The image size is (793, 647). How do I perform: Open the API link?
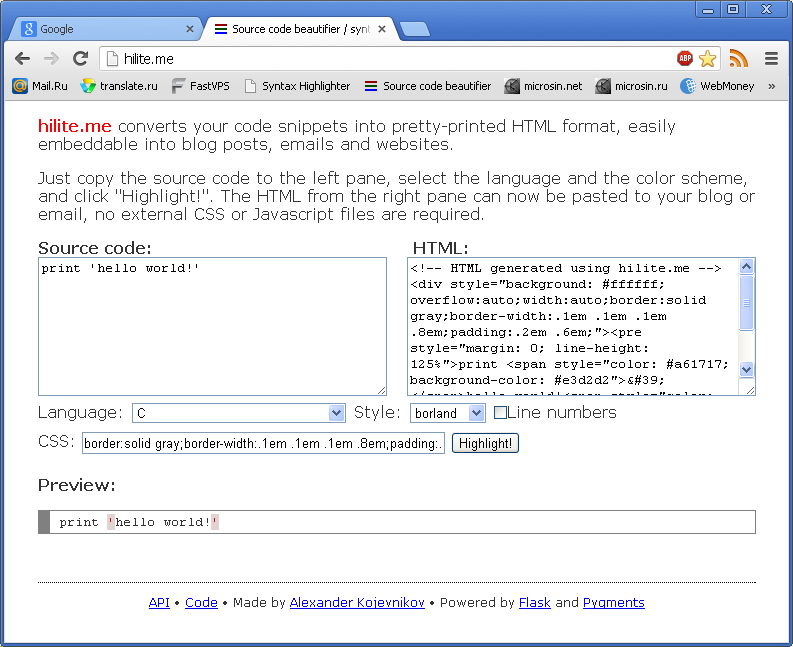159,602
